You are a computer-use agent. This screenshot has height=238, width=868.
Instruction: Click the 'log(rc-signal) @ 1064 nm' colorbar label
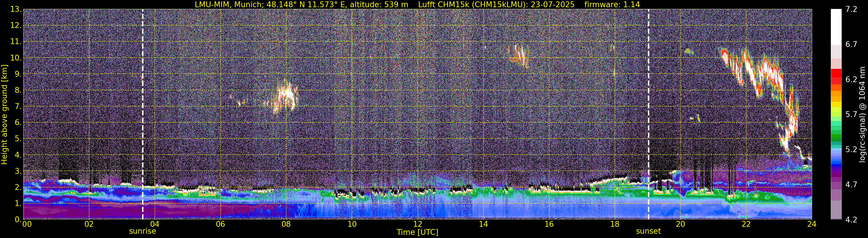point(862,114)
